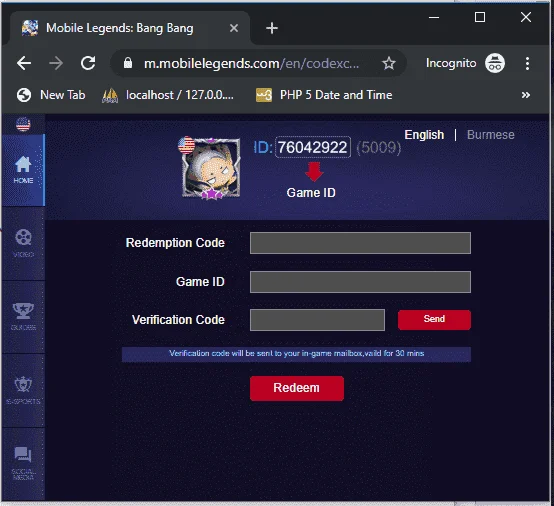Open a new tab with plus button

[272, 28]
